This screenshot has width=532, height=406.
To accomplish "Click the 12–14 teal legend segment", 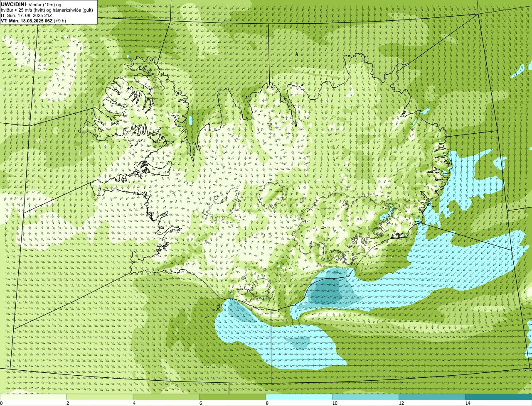I will coord(432,397).
